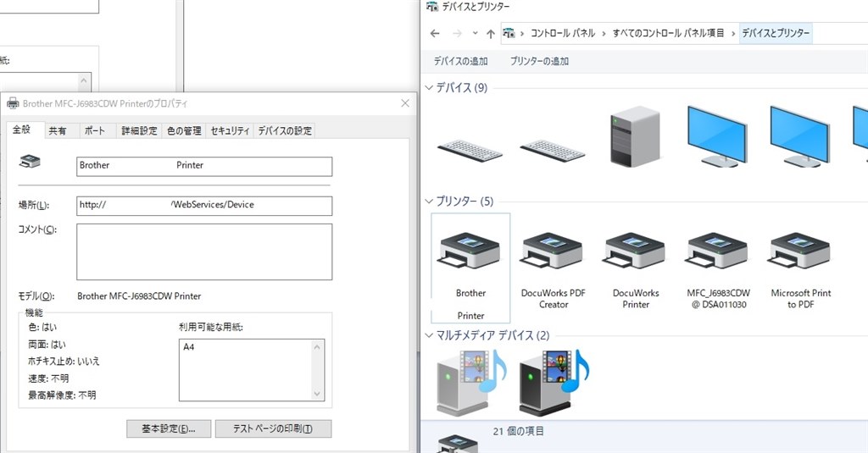Switch to the 共有 tab

pyautogui.click(x=58, y=131)
